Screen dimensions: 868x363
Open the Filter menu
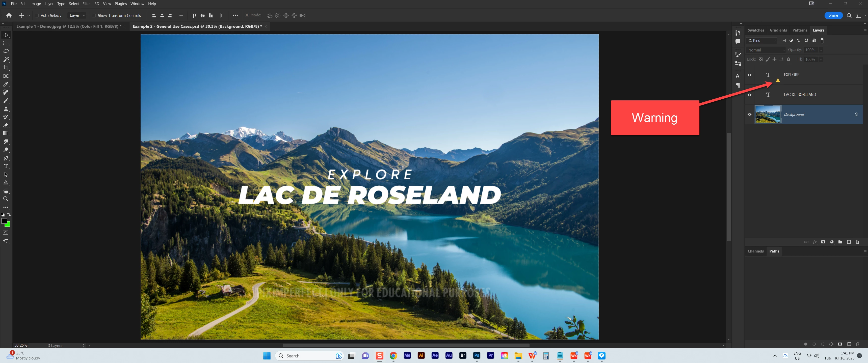pyautogui.click(x=87, y=4)
